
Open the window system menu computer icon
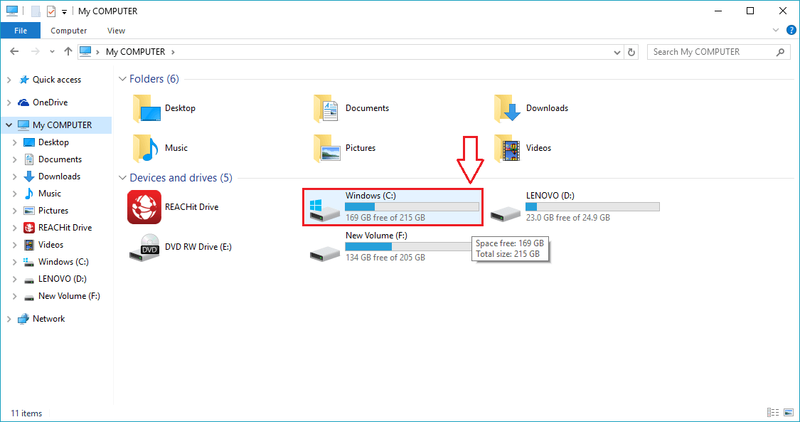pos(12,11)
